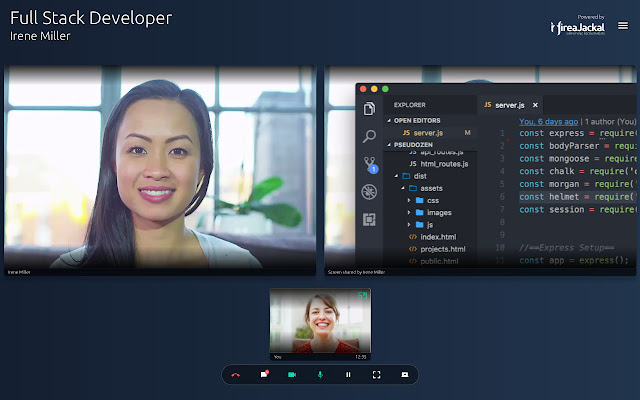Screen dimensions: 640x400
Task: Toggle the green camera video icon
Action: pos(292,374)
